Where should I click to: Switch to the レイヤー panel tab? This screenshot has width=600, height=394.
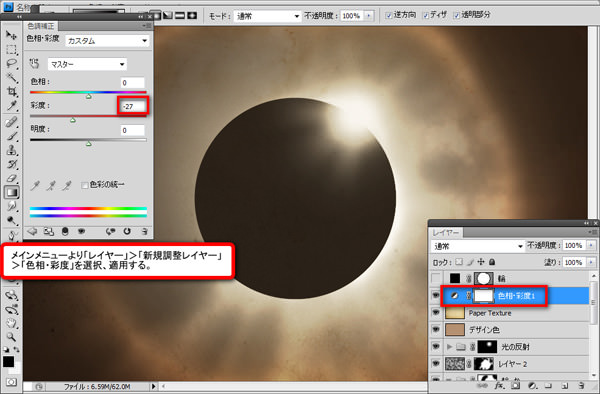click(x=446, y=232)
